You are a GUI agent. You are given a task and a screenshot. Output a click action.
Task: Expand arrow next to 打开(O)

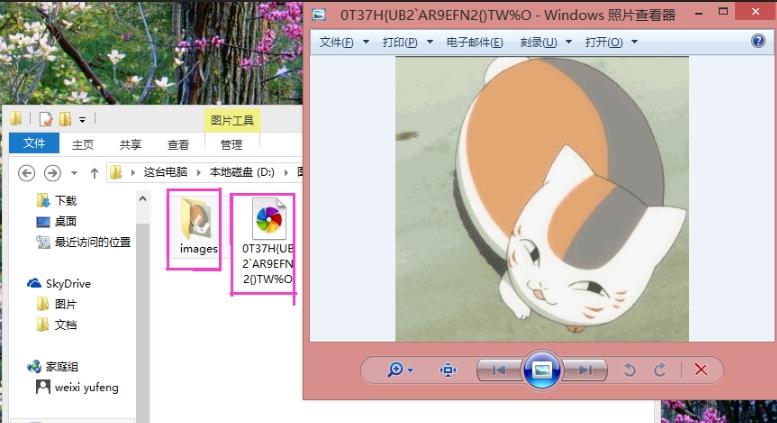[634, 42]
